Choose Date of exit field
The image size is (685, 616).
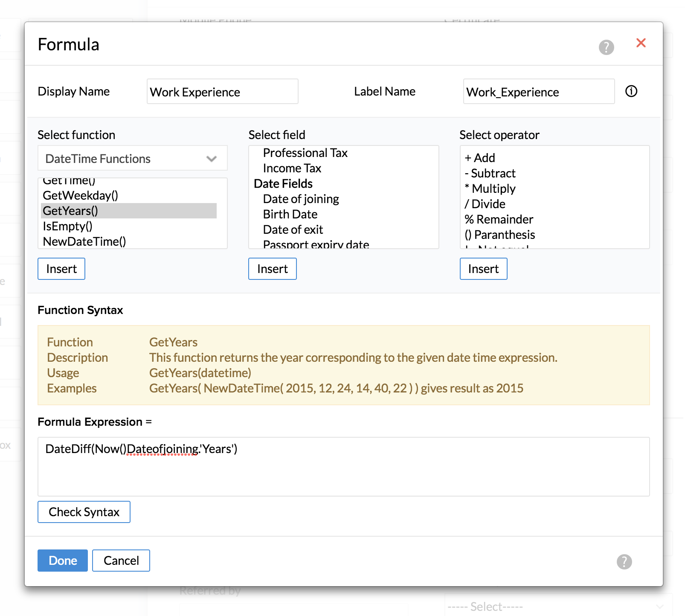(x=293, y=230)
